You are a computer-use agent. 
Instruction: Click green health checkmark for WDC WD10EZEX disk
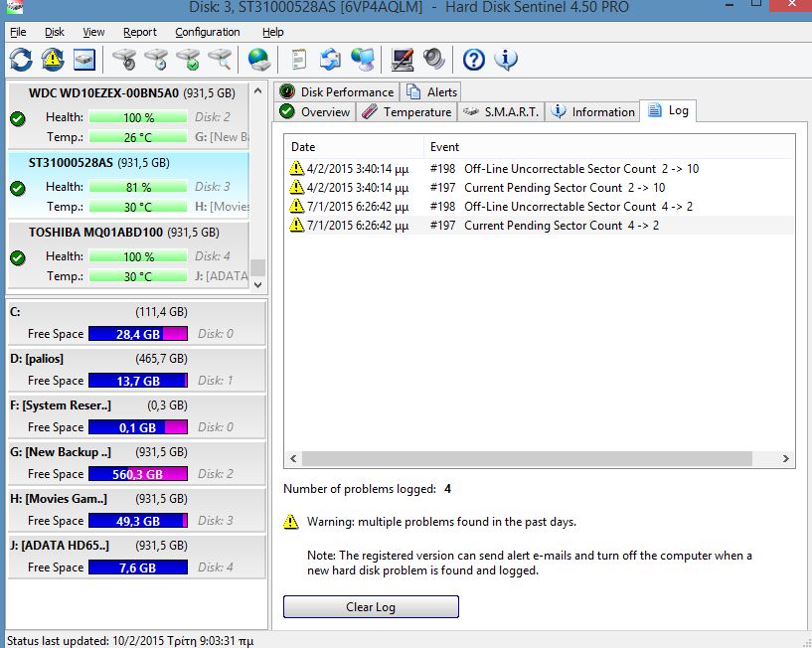click(x=18, y=119)
